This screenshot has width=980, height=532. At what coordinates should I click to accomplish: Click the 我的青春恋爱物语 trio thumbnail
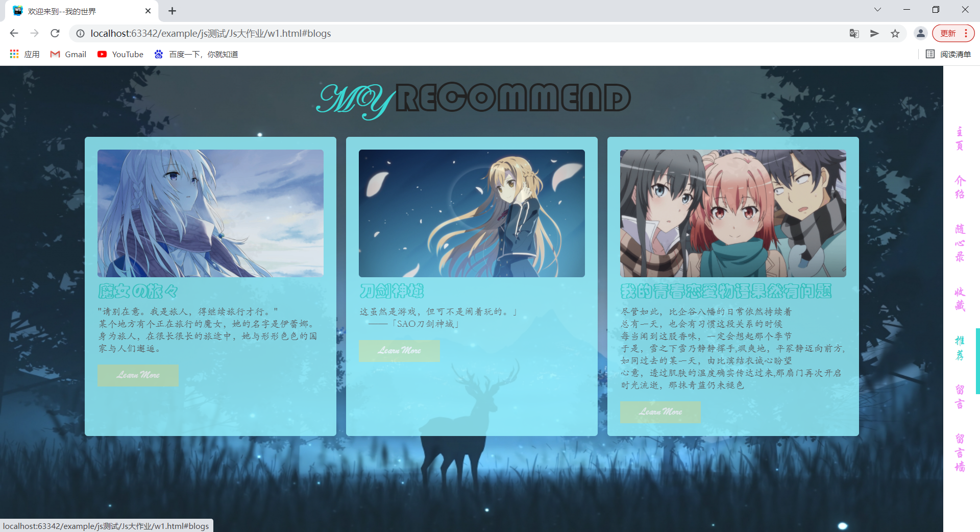(733, 213)
